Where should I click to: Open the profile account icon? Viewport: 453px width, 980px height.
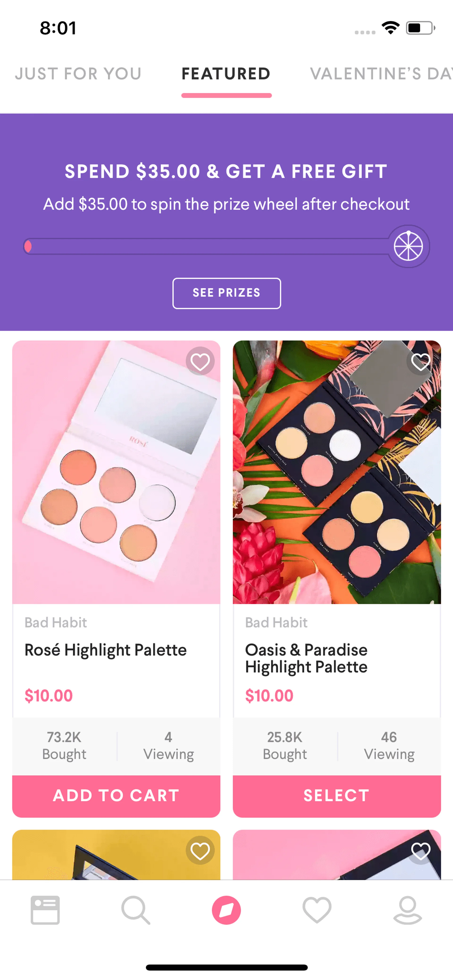click(x=407, y=910)
